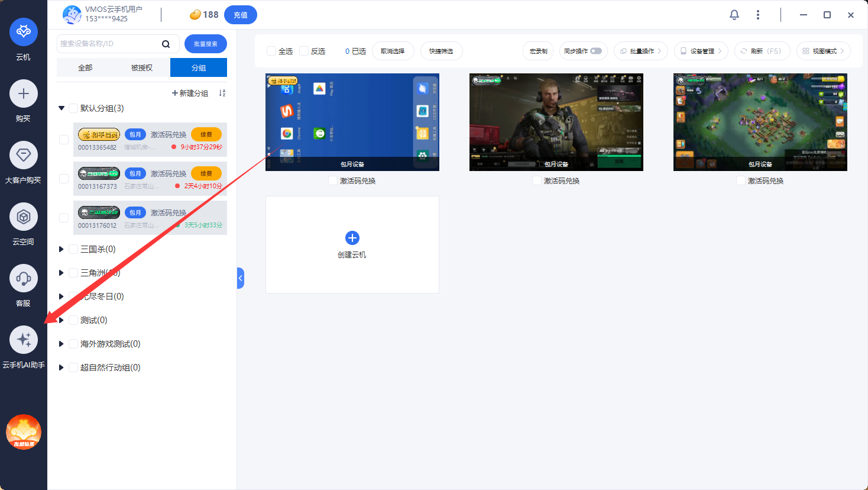868x490 pixels.
Task: Click the 宏录制 button
Action: click(538, 51)
